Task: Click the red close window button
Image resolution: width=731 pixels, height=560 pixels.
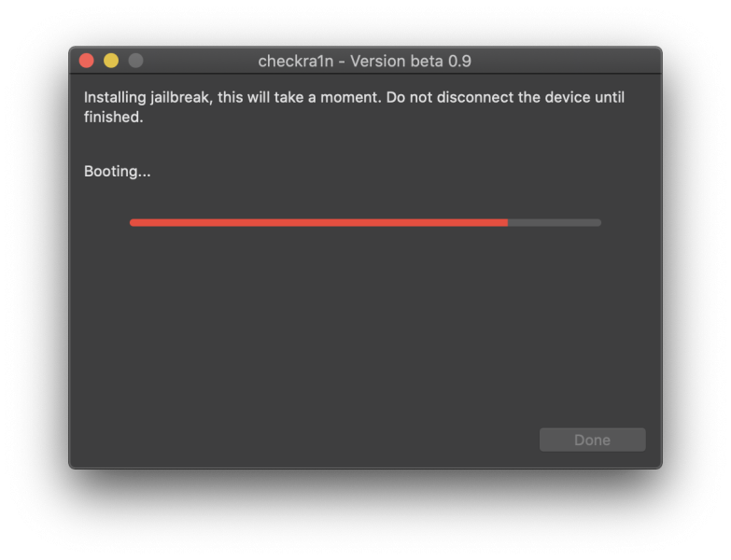Action: point(87,61)
